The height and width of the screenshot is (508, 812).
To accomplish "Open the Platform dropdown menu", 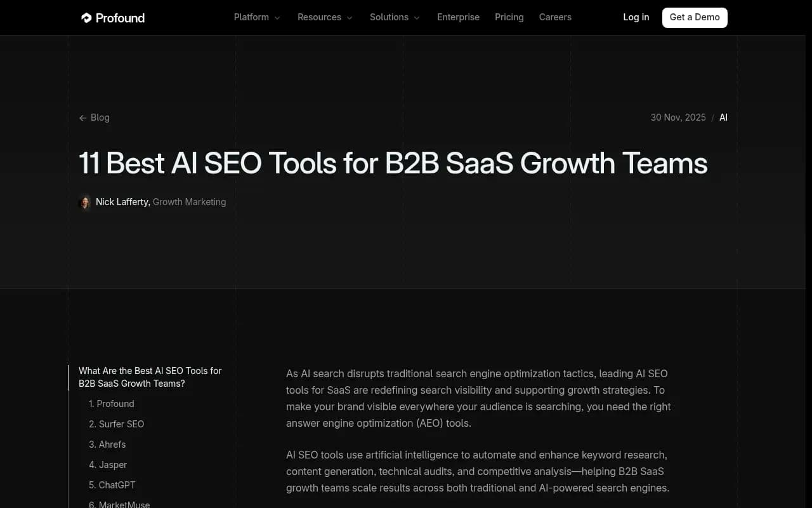I will (x=256, y=17).
